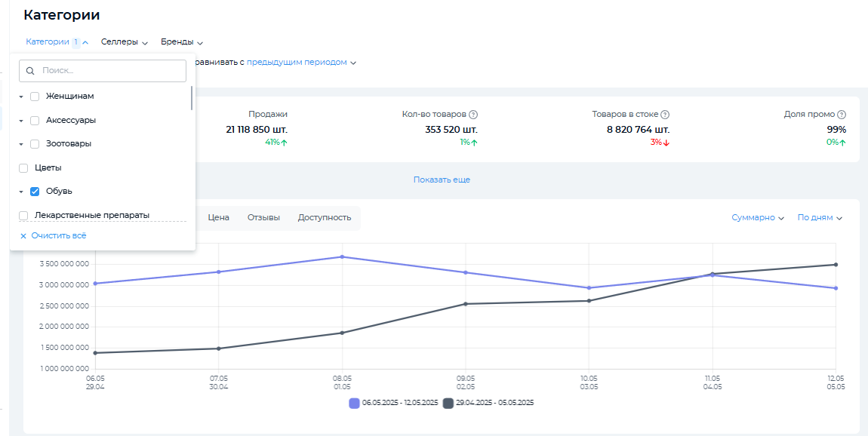Open the Суммарно chart mode dropdown
868x436 pixels.
tap(757, 217)
